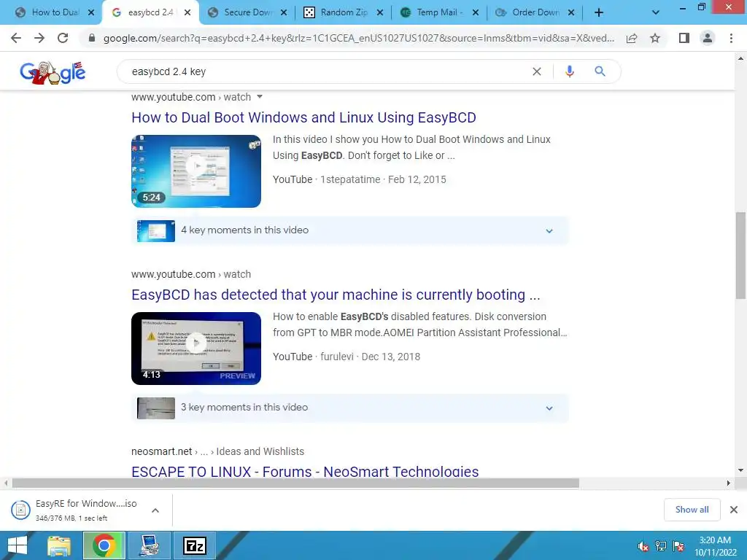Open the Windows Start menu
Screen dimensions: 747x560
(18, 545)
